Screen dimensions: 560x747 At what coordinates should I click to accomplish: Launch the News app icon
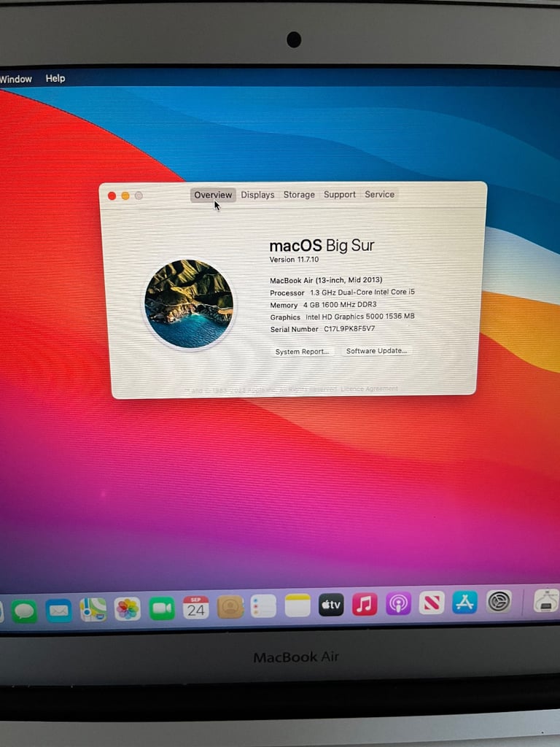[432, 603]
